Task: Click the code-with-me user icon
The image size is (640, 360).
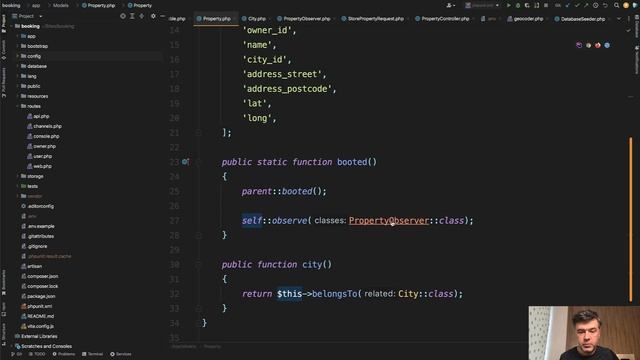Action: coord(450,5)
